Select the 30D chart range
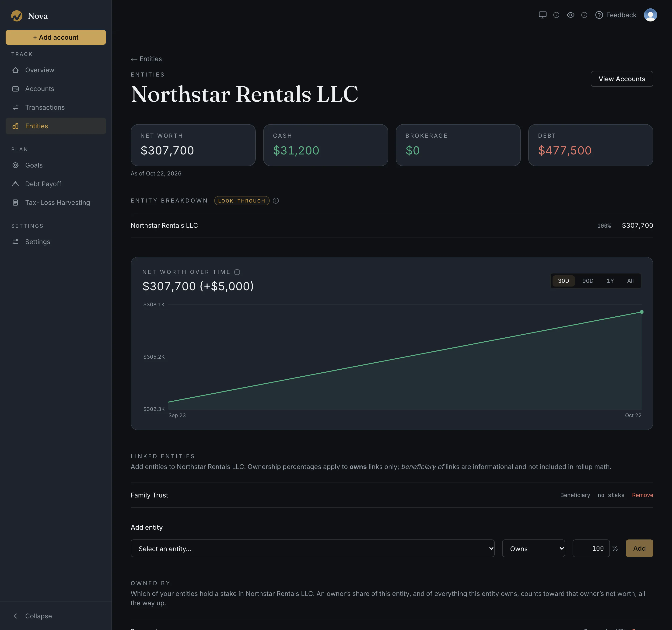Viewport: 672px width, 630px height. pyautogui.click(x=563, y=280)
